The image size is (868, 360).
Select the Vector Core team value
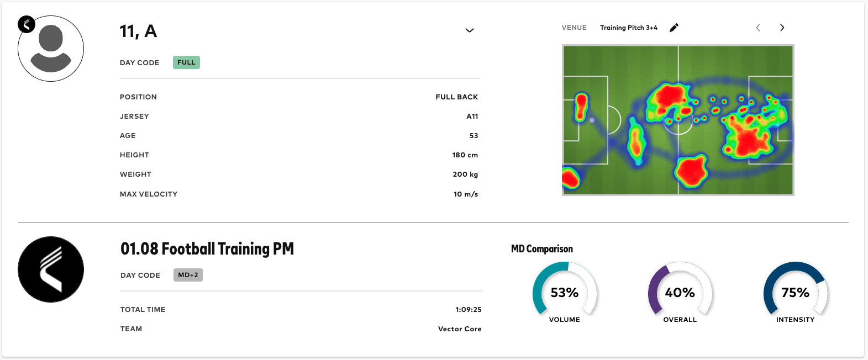460,329
